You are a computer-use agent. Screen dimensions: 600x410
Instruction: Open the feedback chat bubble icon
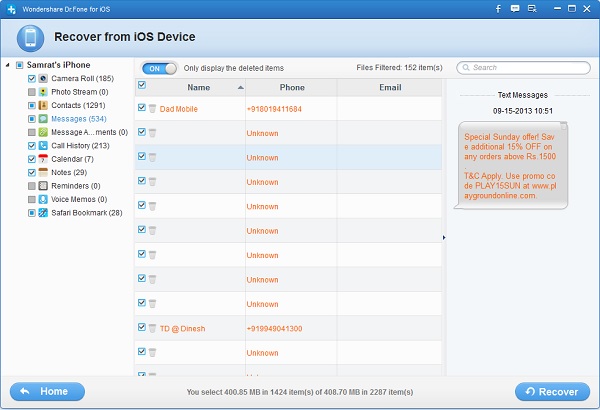point(515,9)
